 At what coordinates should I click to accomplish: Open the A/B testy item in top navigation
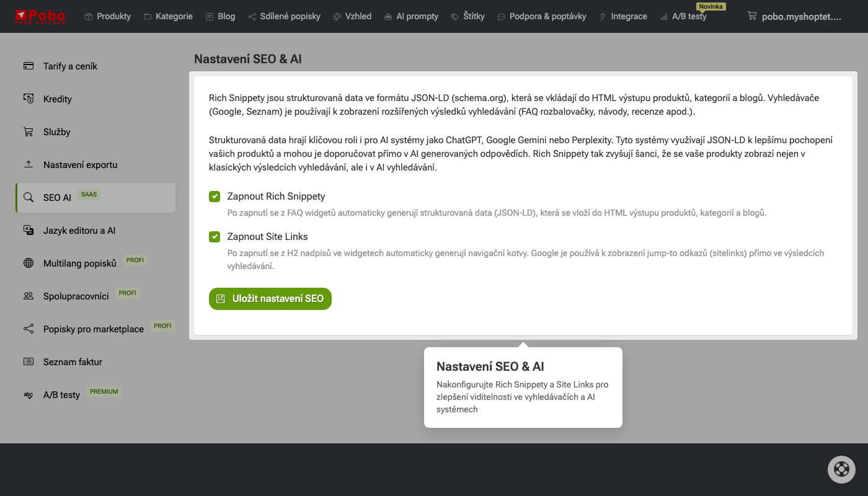[683, 17]
